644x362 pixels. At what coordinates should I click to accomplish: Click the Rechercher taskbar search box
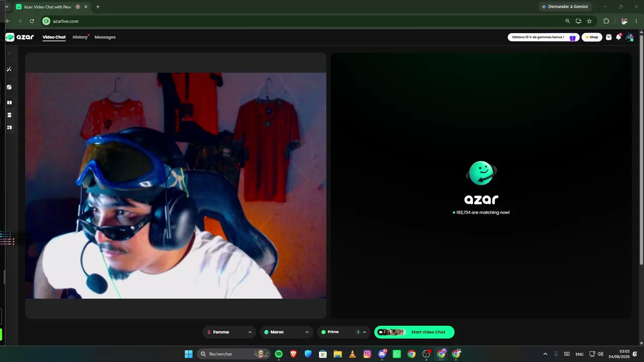(x=233, y=354)
